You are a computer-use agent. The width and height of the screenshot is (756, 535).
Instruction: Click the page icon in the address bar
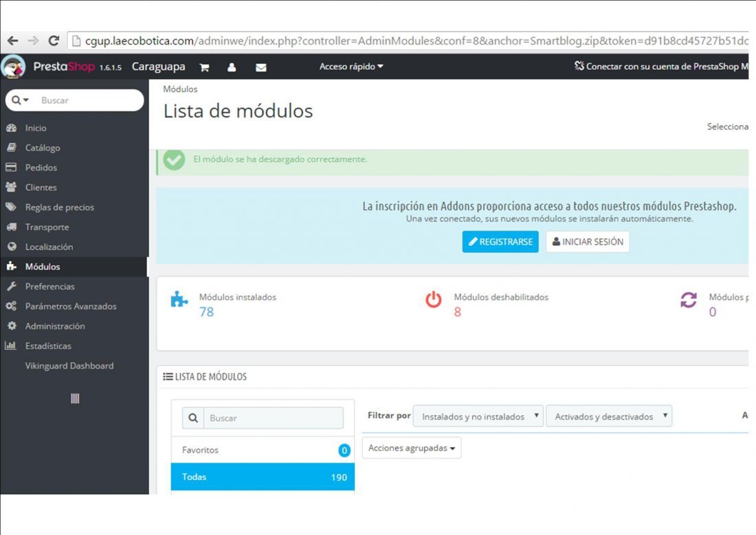[76, 41]
